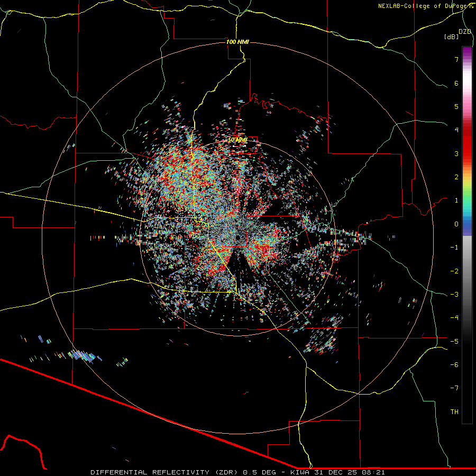The width and height of the screenshot is (476, 476).
Task: Select the 3 value on color scale
Action: coord(456,153)
